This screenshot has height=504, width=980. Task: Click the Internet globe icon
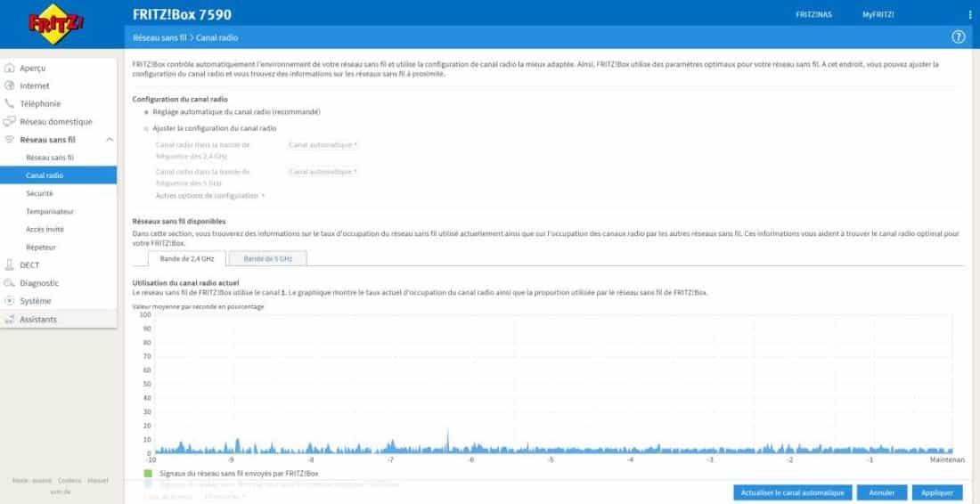(10, 85)
